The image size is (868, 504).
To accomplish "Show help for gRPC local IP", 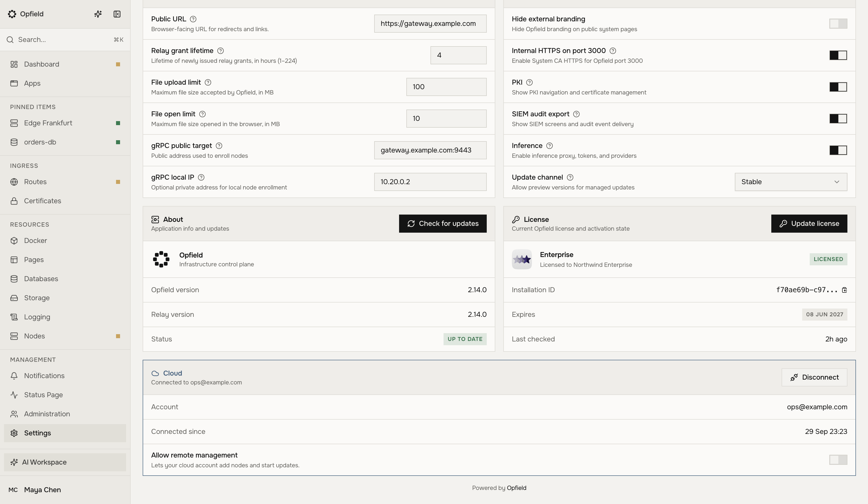I will [x=201, y=178].
